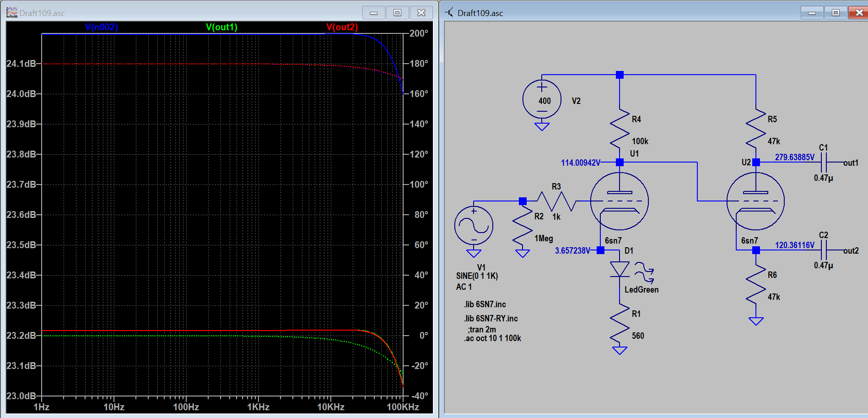Click the .lib 6SN7-RY.inc directive
The width and height of the screenshot is (868, 418).
[491, 319]
